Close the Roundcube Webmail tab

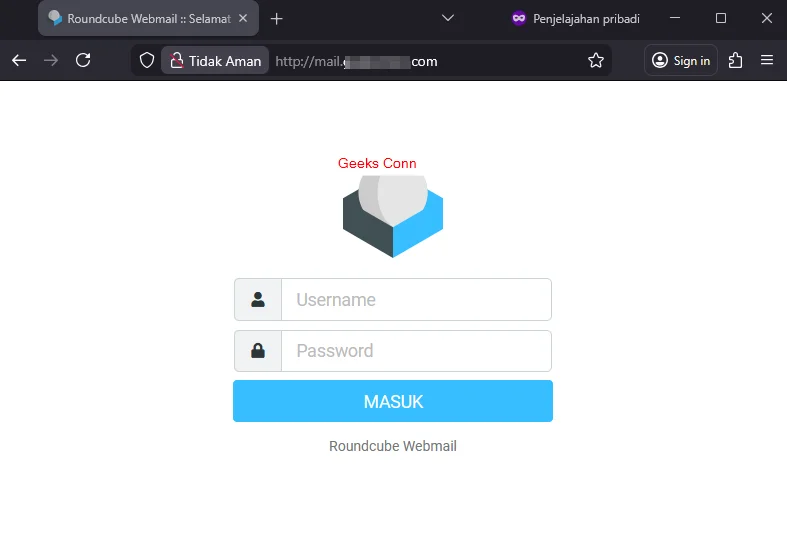(x=243, y=19)
